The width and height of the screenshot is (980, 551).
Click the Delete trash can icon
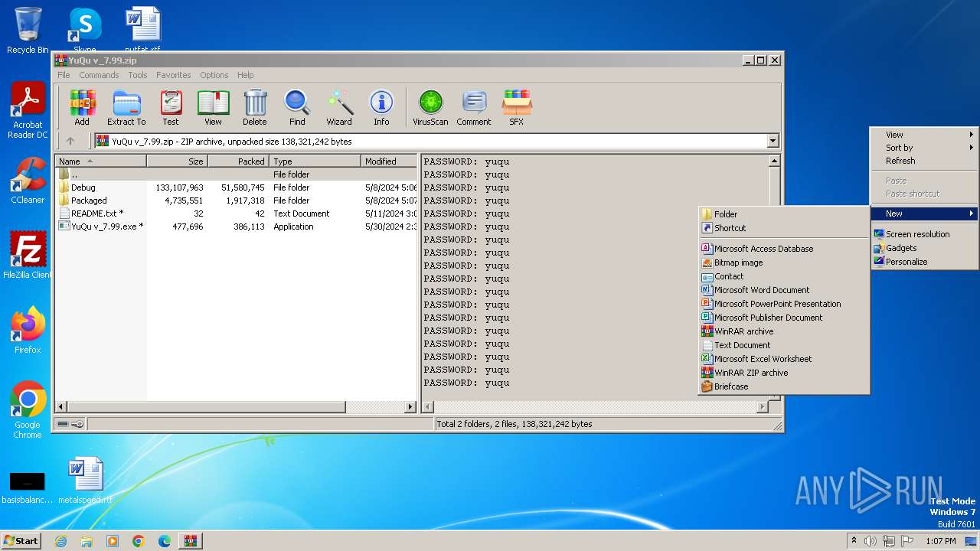click(255, 107)
